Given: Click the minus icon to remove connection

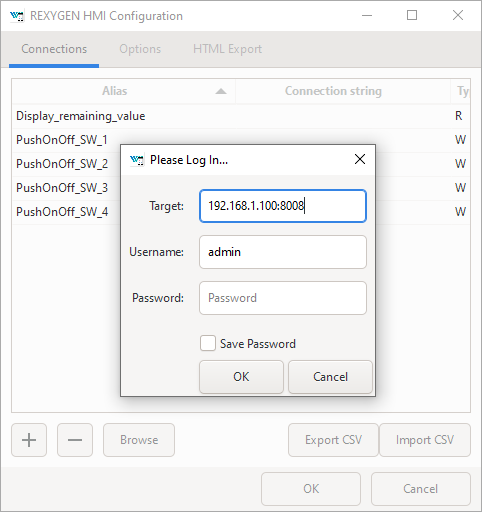Looking at the screenshot, I should tap(75, 440).
